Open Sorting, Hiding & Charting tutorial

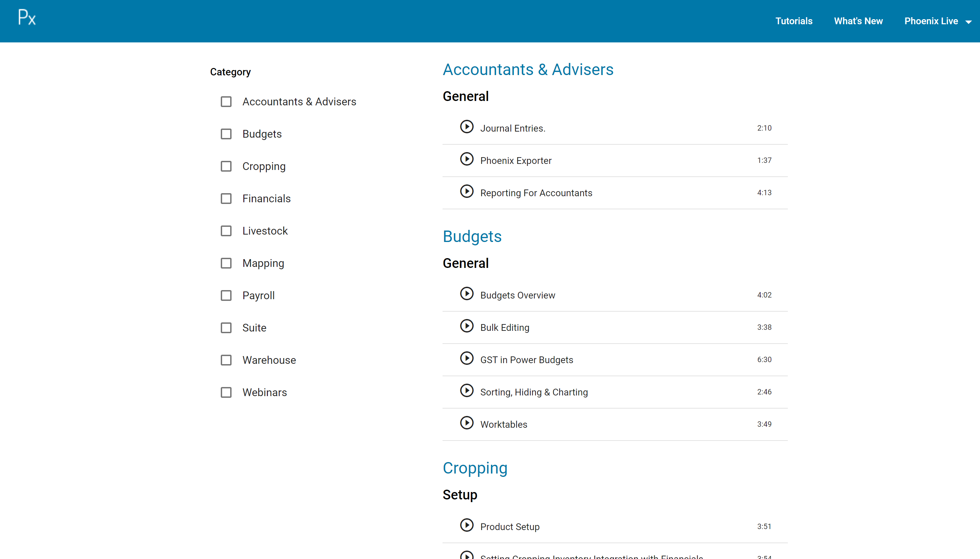coord(533,392)
